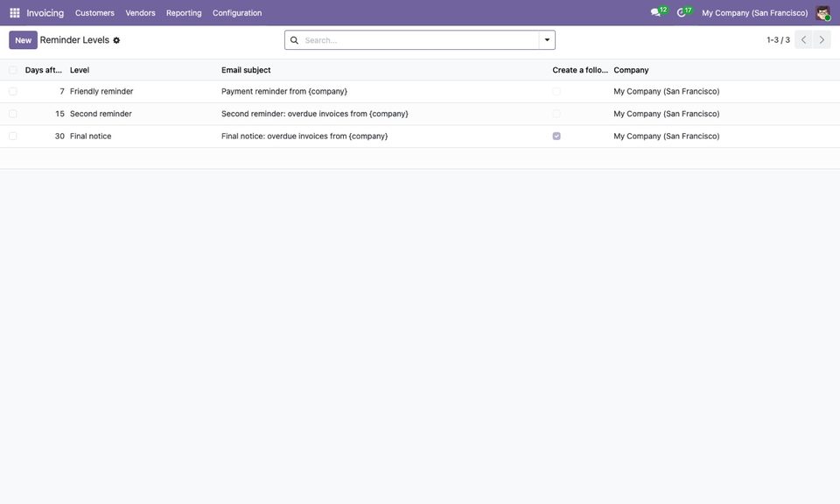Go to previous page of records
840x504 pixels.
tap(803, 39)
